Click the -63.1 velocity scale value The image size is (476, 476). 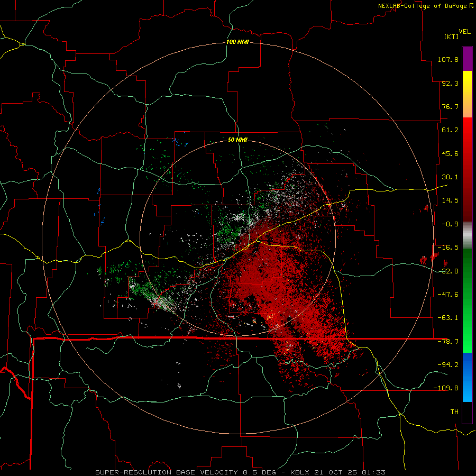click(x=448, y=318)
